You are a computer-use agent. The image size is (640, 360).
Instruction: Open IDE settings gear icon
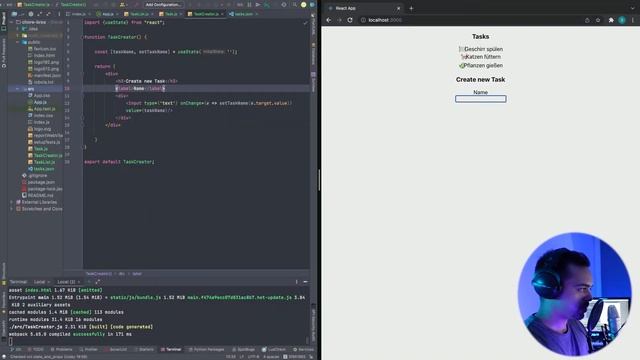click(284, 4)
